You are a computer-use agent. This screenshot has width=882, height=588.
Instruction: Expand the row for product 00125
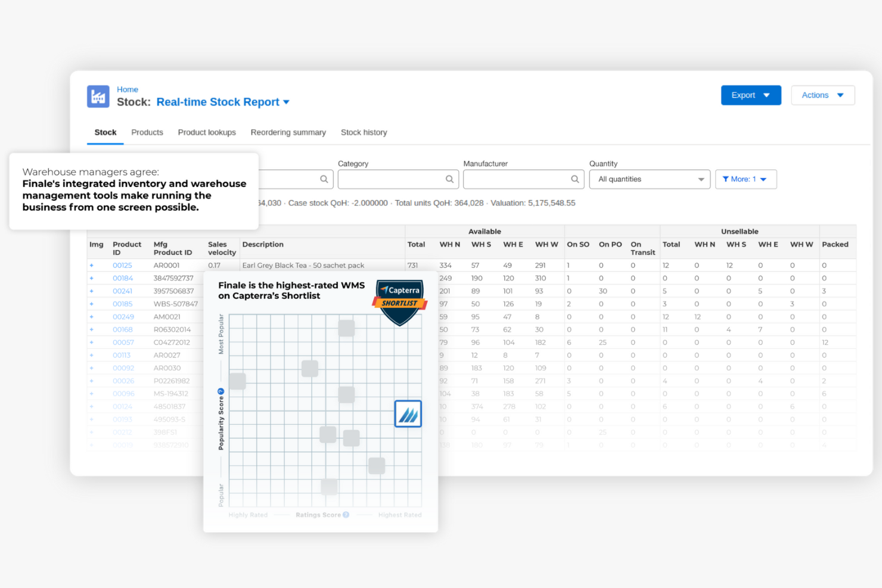tap(92, 266)
